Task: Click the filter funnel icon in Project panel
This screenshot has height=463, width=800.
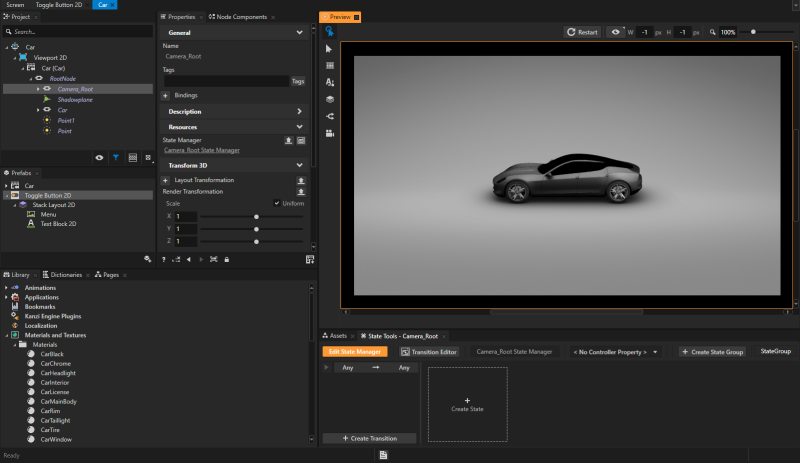Action: point(116,158)
